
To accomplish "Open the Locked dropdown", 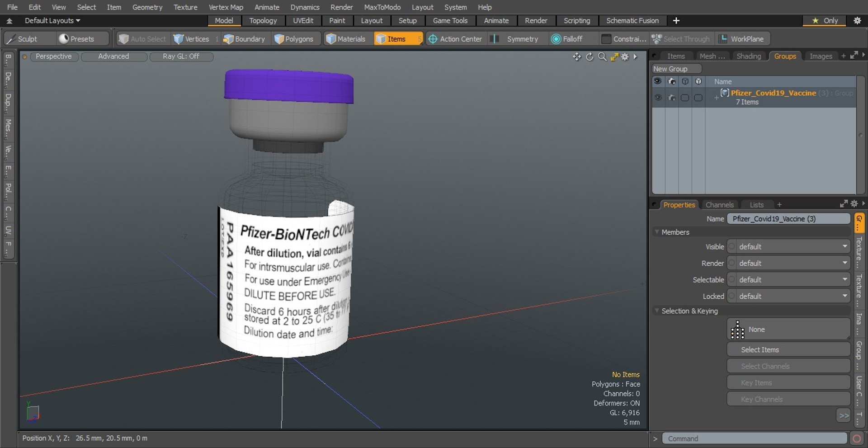I will (x=788, y=296).
